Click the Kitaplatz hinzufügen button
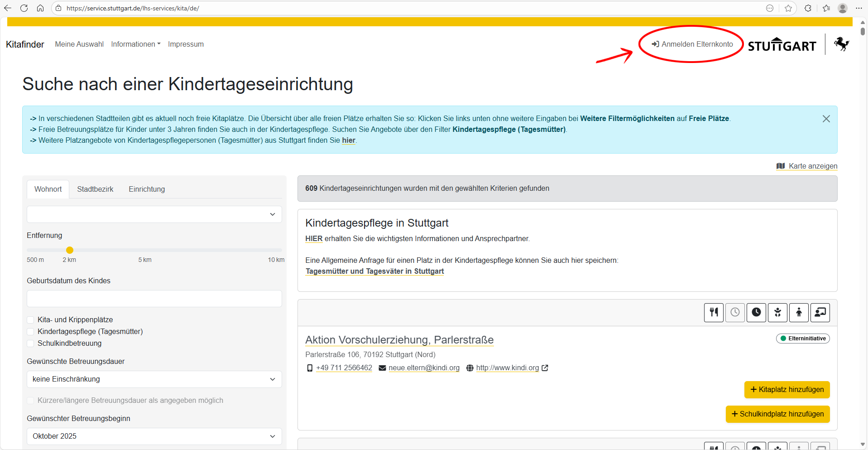This screenshot has height=450, width=868. (x=786, y=389)
